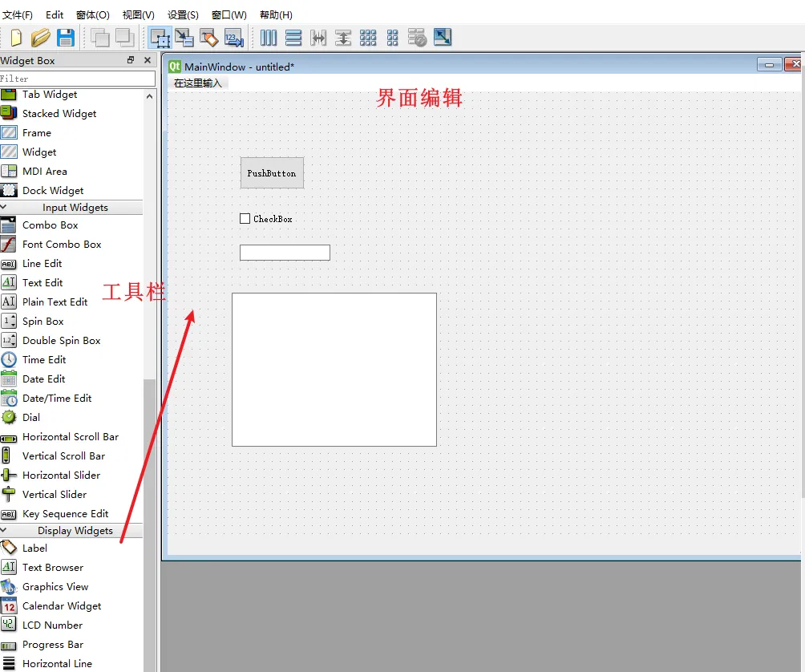Viewport: 805px width, 672px height.
Task: Click the Bring to Front toolbar icon
Action: click(x=125, y=38)
